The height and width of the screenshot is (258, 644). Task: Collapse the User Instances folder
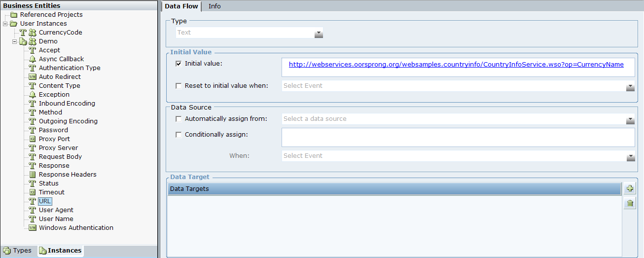click(x=5, y=24)
